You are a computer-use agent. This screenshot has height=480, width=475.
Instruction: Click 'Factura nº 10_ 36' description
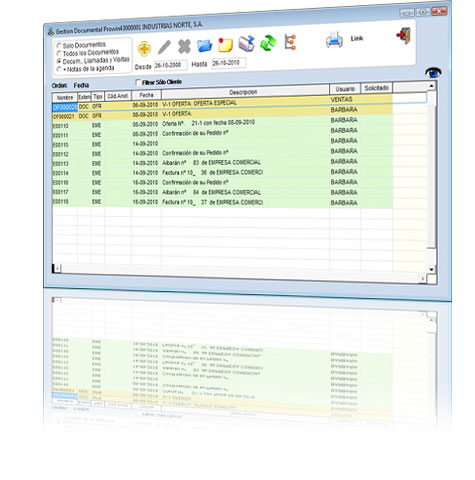tap(212, 173)
